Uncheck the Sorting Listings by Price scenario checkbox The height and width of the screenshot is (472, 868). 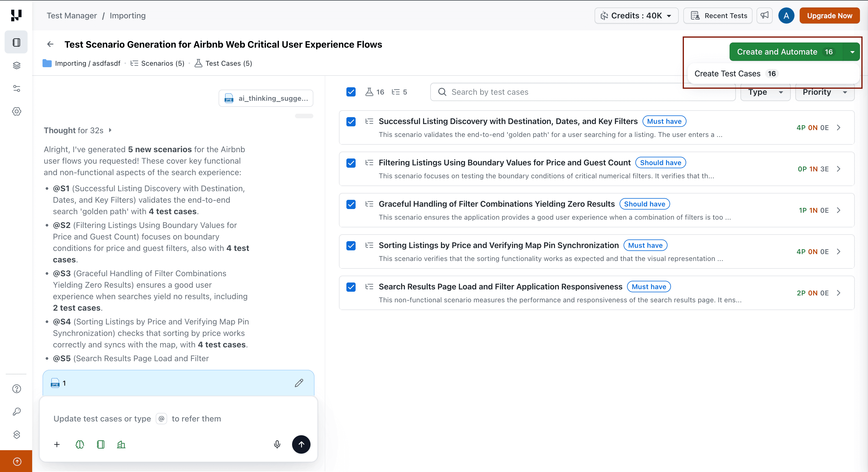(351, 245)
